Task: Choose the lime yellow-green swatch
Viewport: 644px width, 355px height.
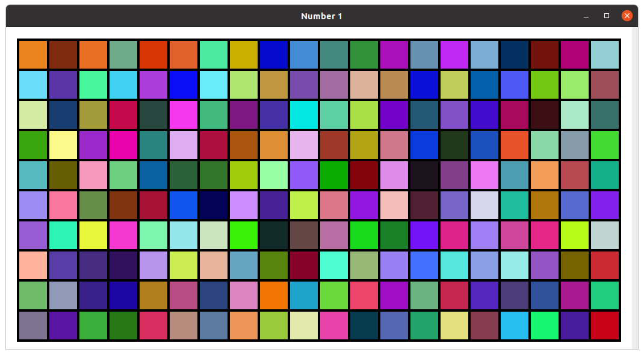Action: (575, 235)
